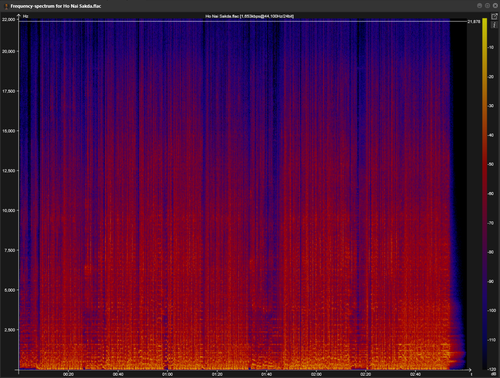500x378 pixels.
Task: Click the 21,878 cursor frequency readout
Action: (474, 22)
